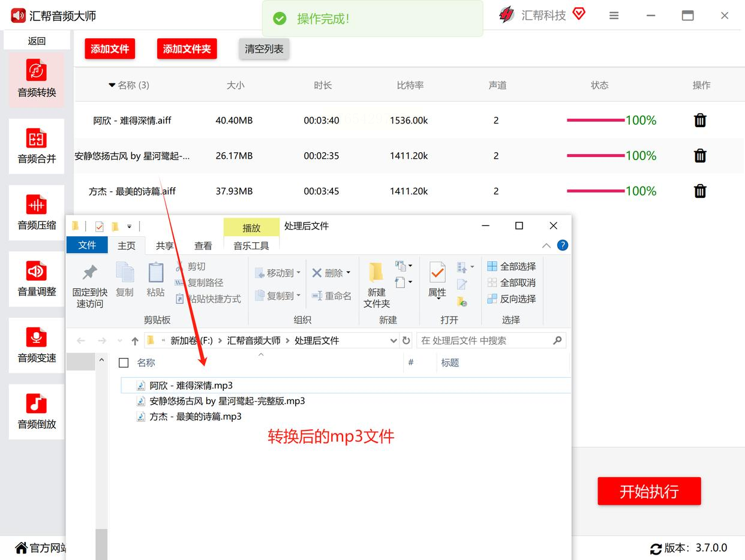The height and width of the screenshot is (560, 745).
Task: Click 固定到快速访问 pin icon in Explorer
Action: (90, 273)
